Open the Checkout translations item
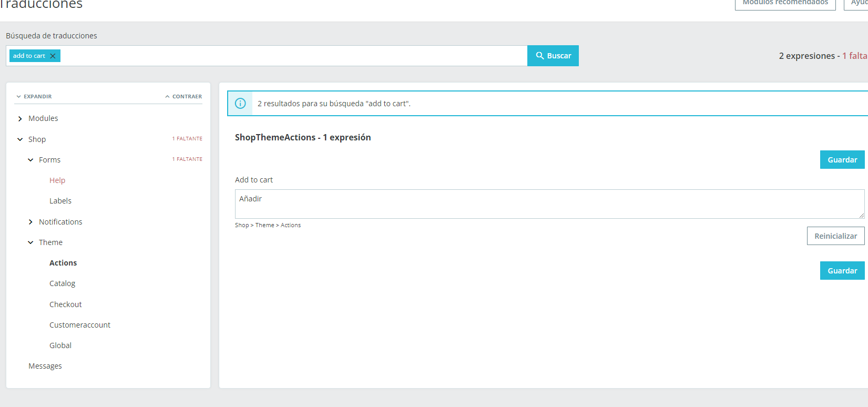Image resolution: width=868 pixels, height=407 pixels. click(65, 304)
